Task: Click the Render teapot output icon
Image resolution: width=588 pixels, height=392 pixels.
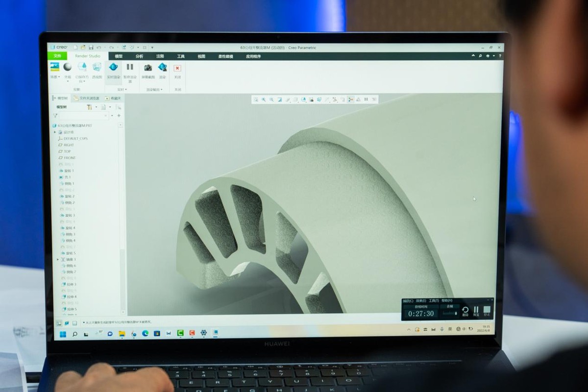Action: click(x=163, y=67)
